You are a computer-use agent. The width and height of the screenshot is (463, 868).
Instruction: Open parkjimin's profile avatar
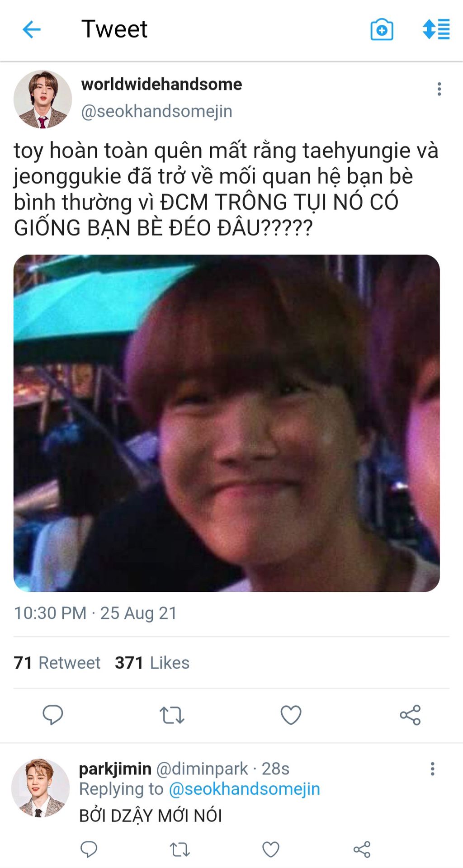pyautogui.click(x=40, y=788)
